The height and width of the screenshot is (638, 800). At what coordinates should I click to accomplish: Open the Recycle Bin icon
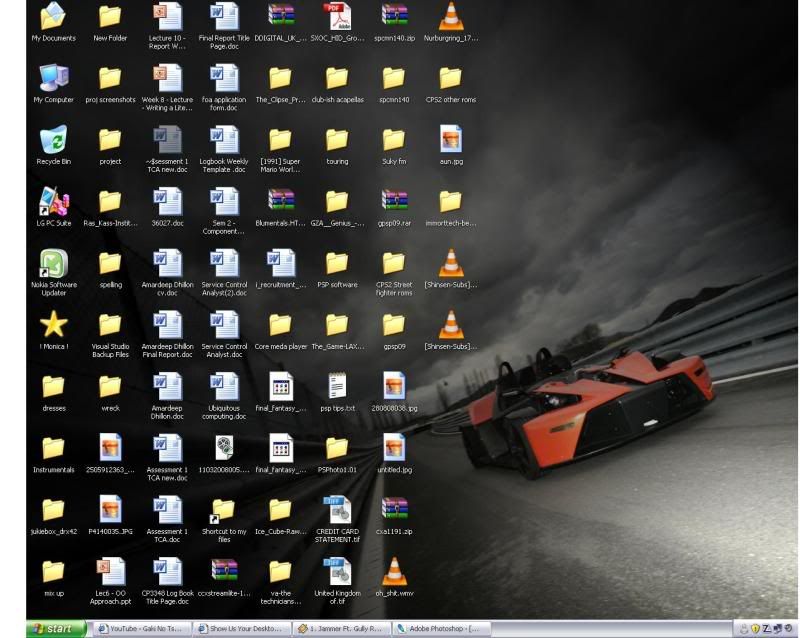[53, 141]
